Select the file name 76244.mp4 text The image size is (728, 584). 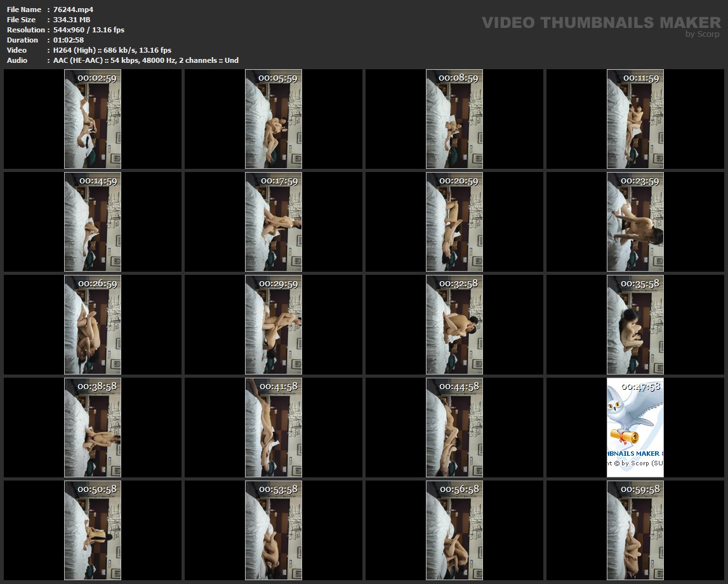74,10
